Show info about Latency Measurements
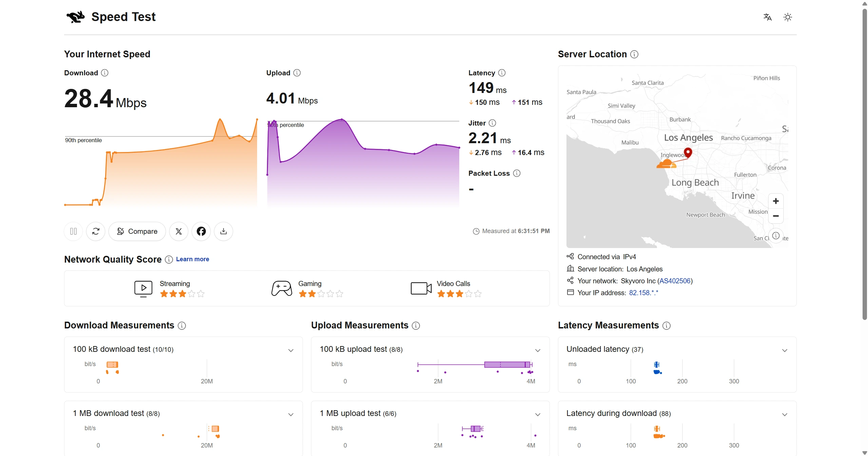868x456 pixels. (666, 326)
